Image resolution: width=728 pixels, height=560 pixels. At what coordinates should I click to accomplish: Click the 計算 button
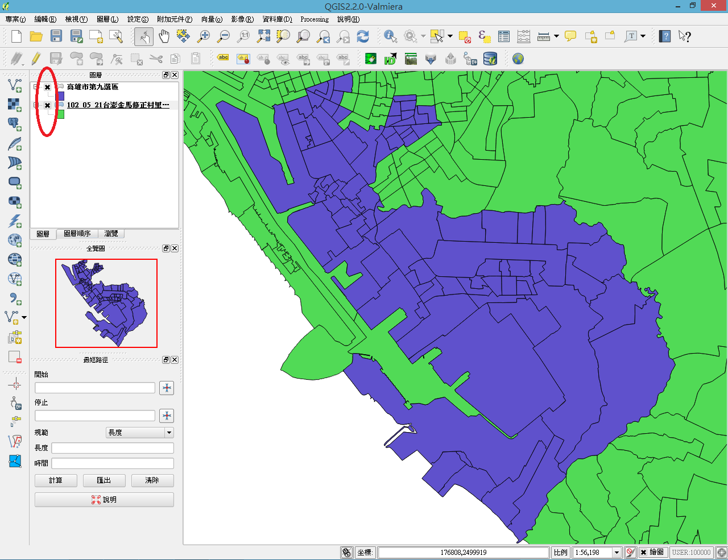pyautogui.click(x=56, y=480)
